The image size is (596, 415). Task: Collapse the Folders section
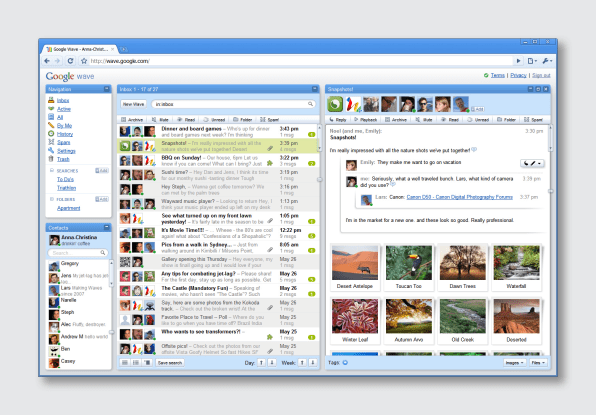[x=52, y=199]
